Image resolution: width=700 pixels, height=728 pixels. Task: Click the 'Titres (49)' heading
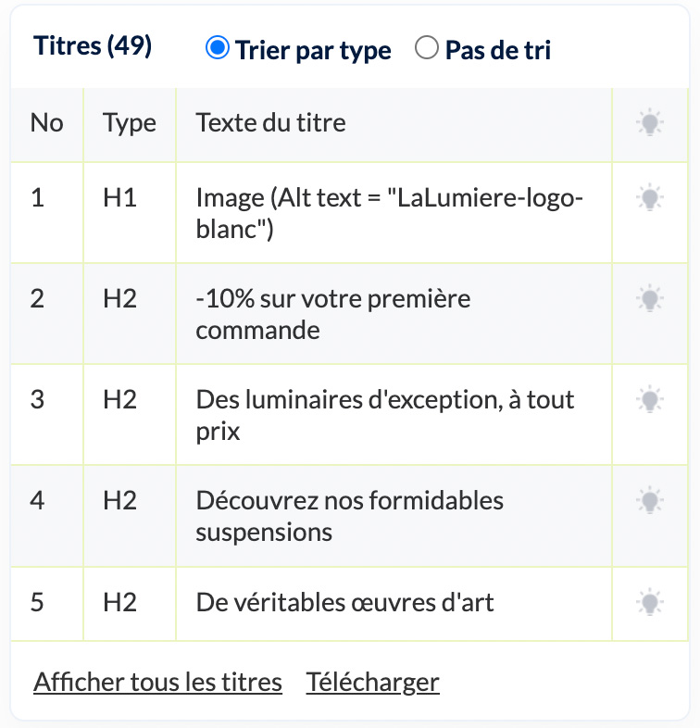[93, 45]
